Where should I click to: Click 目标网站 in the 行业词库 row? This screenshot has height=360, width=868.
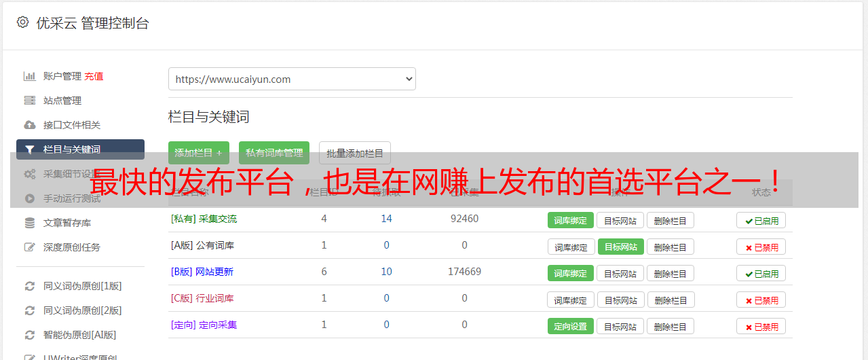click(x=622, y=300)
